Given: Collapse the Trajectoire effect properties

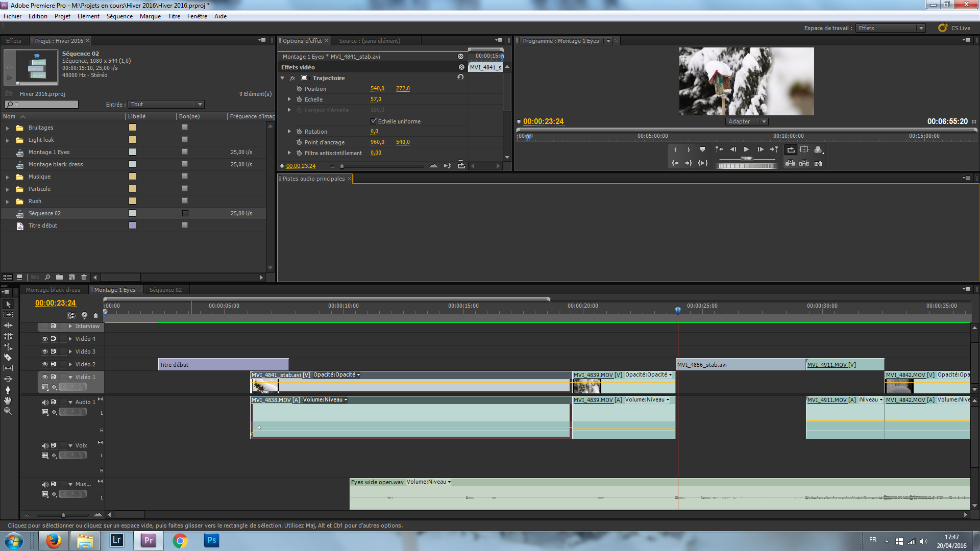Looking at the screenshot, I should coord(282,78).
